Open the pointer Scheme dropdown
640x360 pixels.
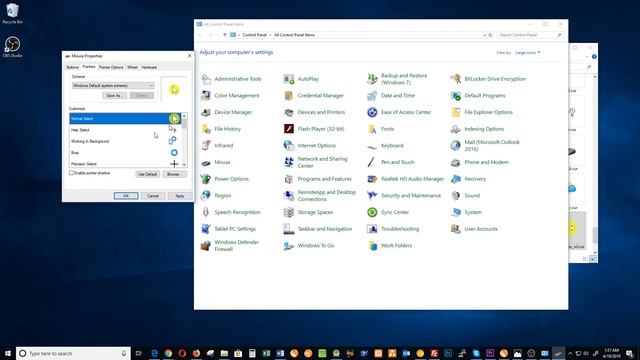point(113,85)
